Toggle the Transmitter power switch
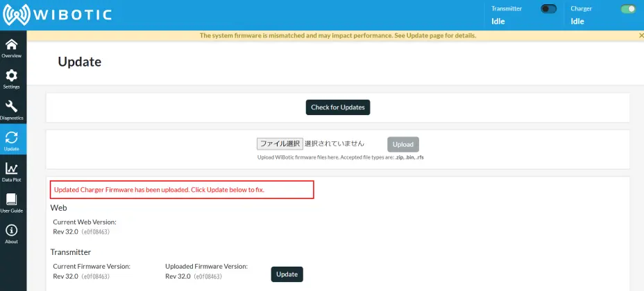This screenshot has height=291, width=644. click(548, 9)
